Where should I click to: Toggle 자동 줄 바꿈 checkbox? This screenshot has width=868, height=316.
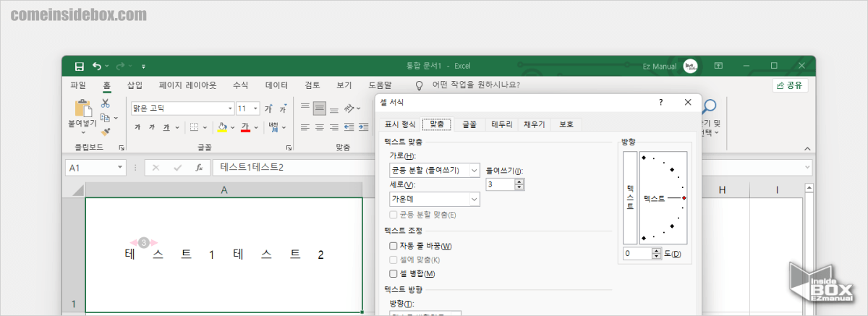(x=393, y=247)
